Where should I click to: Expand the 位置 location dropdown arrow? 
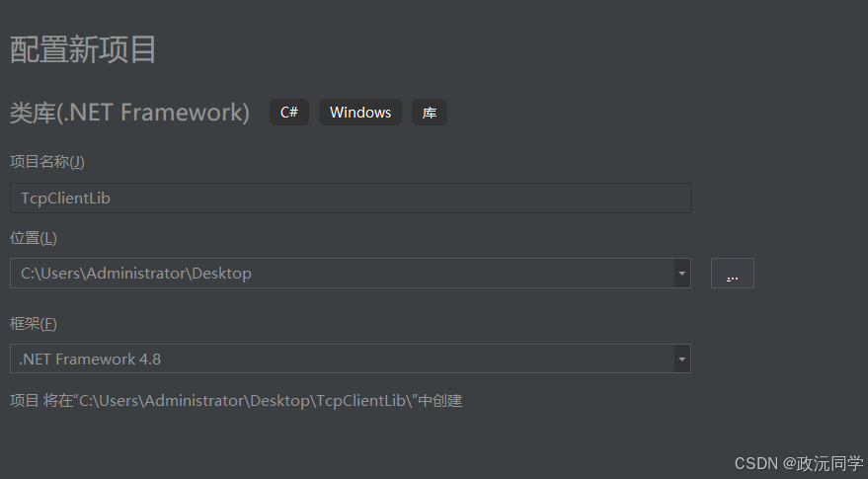coord(682,273)
